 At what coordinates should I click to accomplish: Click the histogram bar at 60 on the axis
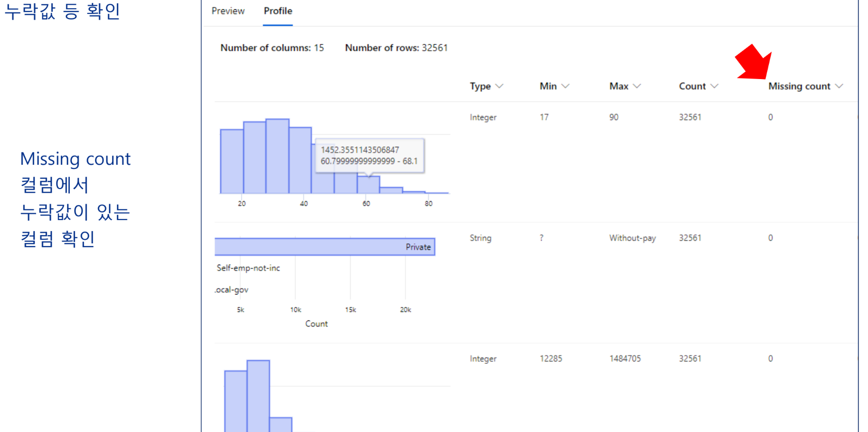pyautogui.click(x=368, y=185)
